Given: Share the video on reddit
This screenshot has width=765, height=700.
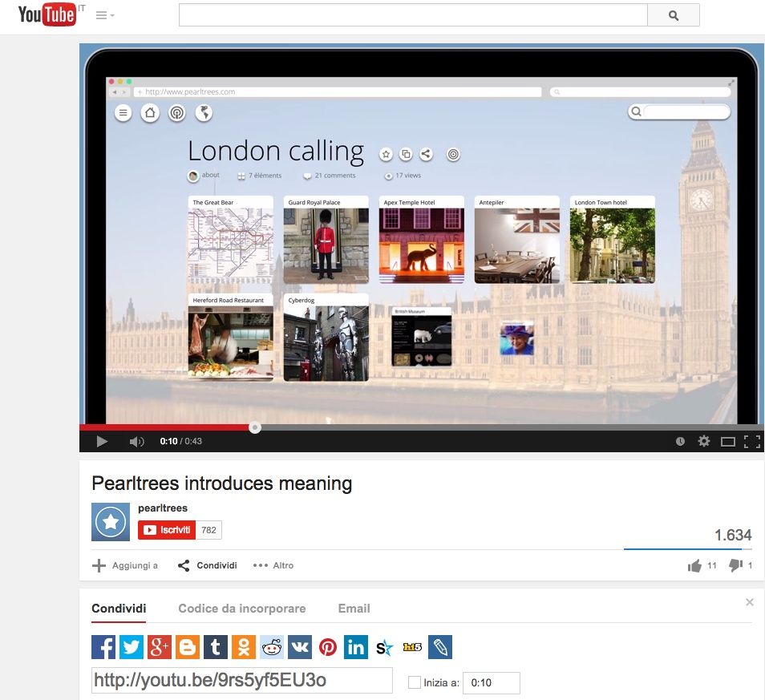Looking at the screenshot, I should (x=272, y=647).
